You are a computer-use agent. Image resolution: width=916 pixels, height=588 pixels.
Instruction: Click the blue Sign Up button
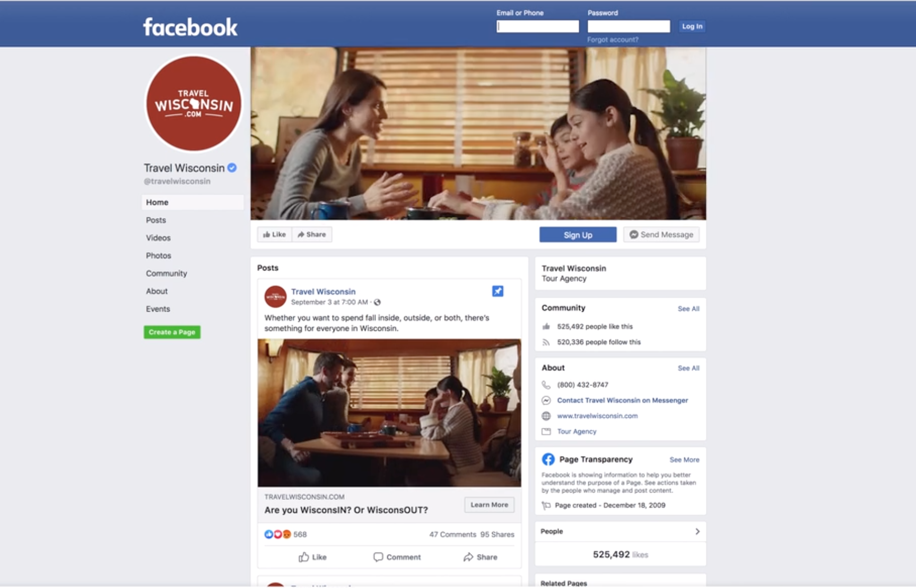click(x=578, y=235)
